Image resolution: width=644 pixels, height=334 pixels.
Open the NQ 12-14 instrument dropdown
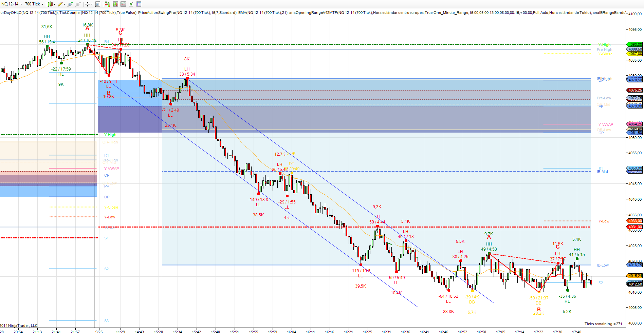point(12,4)
